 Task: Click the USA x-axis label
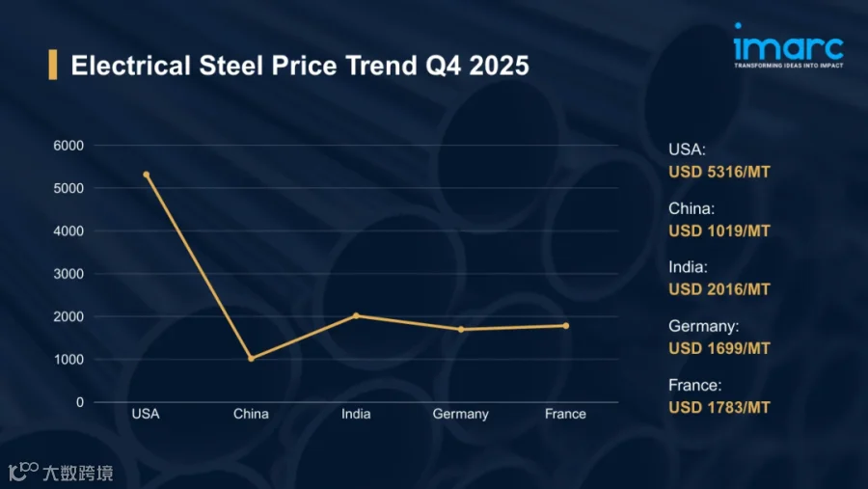point(146,414)
